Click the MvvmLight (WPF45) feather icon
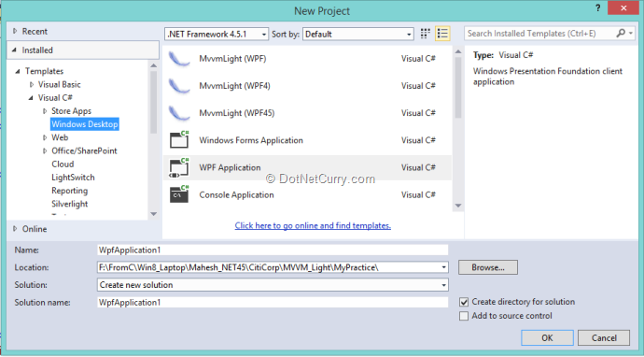Screen dimensions: 644x357 click(x=179, y=113)
